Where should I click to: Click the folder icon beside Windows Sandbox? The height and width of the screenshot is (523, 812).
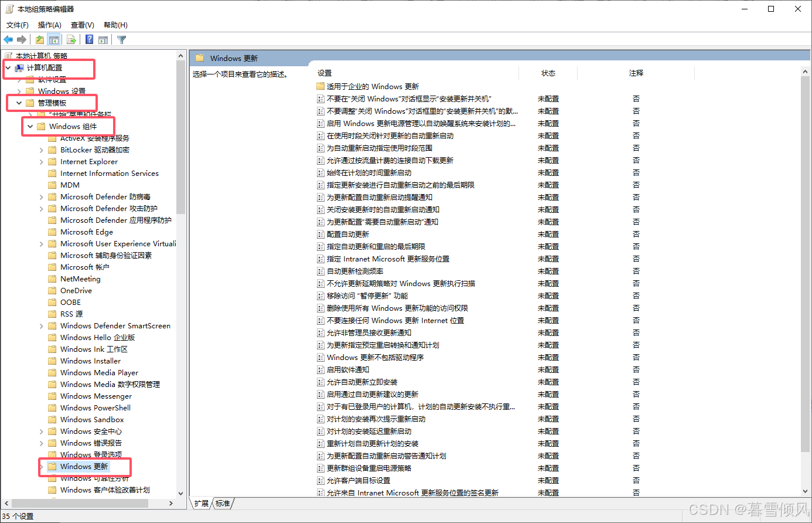tap(52, 420)
